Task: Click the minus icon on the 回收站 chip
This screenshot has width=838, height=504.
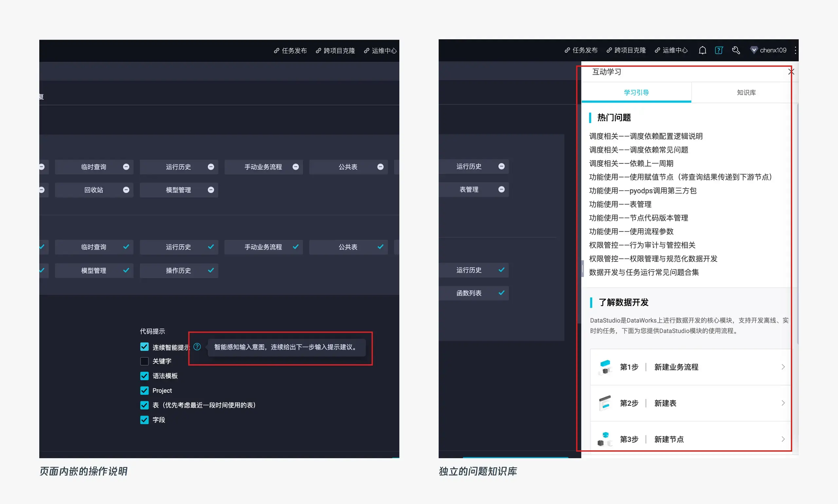Action: coord(126,190)
